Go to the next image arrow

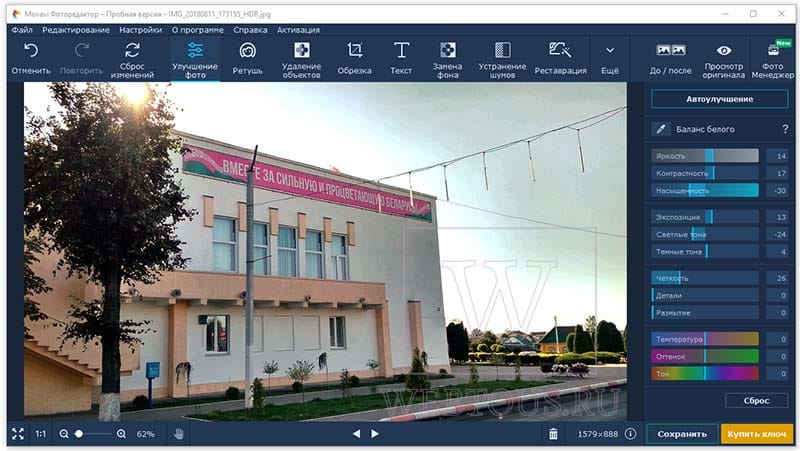[375, 434]
